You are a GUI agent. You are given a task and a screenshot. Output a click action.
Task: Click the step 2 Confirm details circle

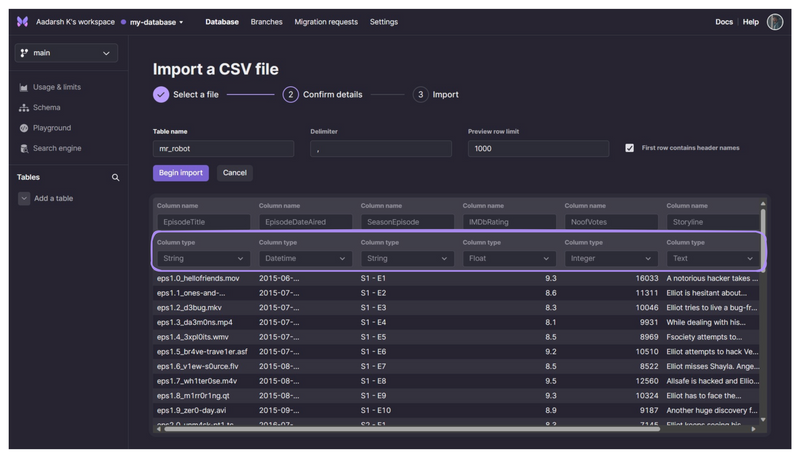tap(290, 94)
